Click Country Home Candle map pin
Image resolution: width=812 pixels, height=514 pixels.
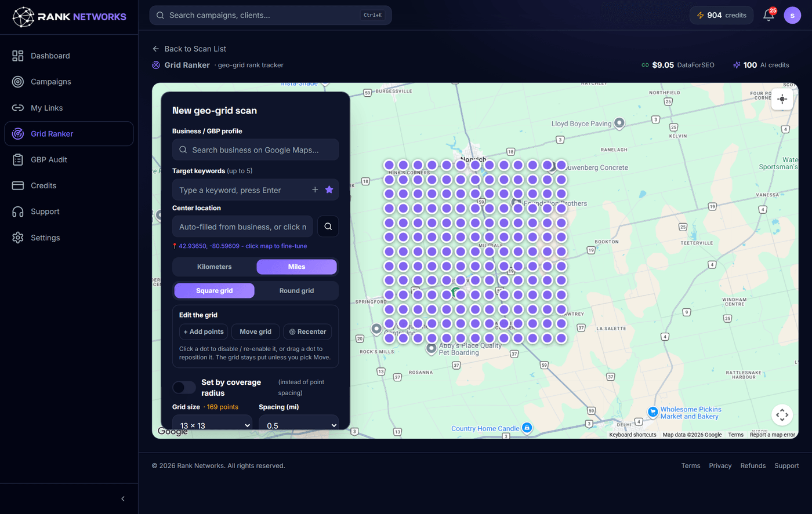tap(527, 428)
